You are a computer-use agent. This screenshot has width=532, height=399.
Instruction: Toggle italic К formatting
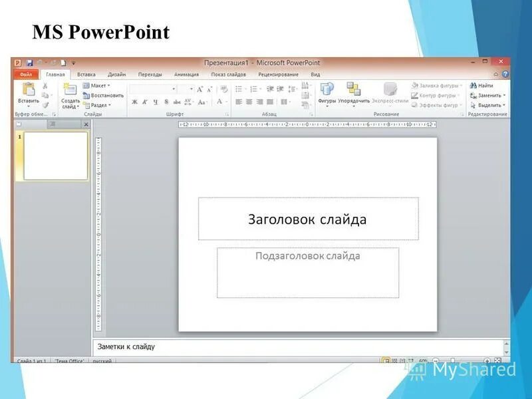145,102
